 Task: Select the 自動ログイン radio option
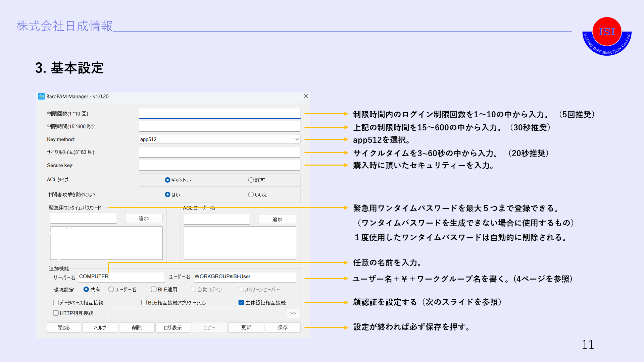(x=193, y=289)
